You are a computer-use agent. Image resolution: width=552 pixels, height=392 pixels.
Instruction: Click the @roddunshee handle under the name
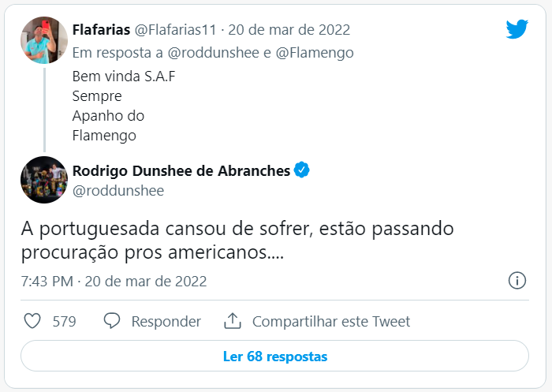click(x=117, y=191)
